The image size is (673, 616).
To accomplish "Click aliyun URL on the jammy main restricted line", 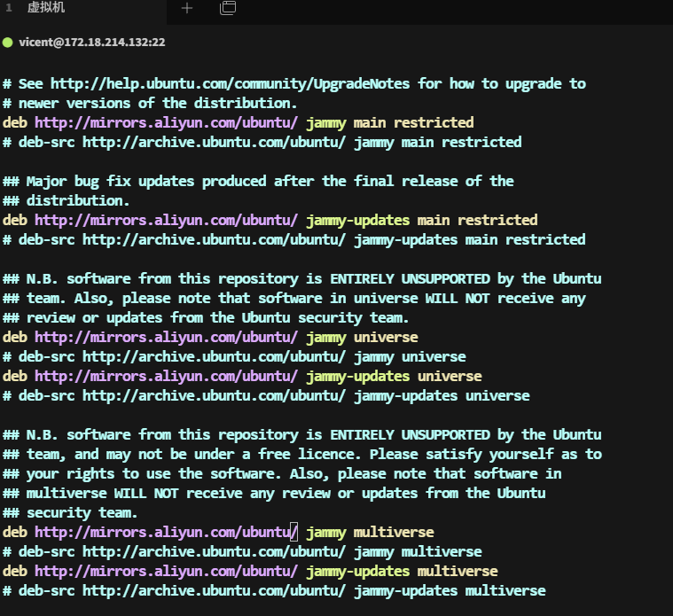I will [x=166, y=122].
